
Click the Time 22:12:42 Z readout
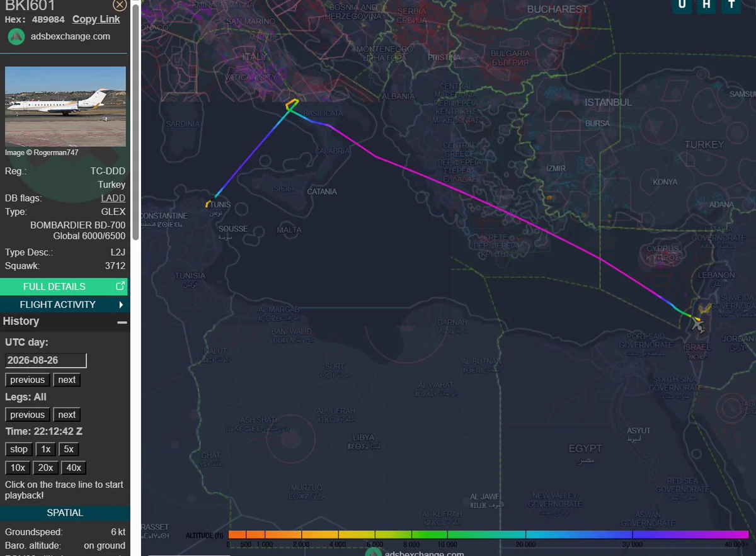43,432
